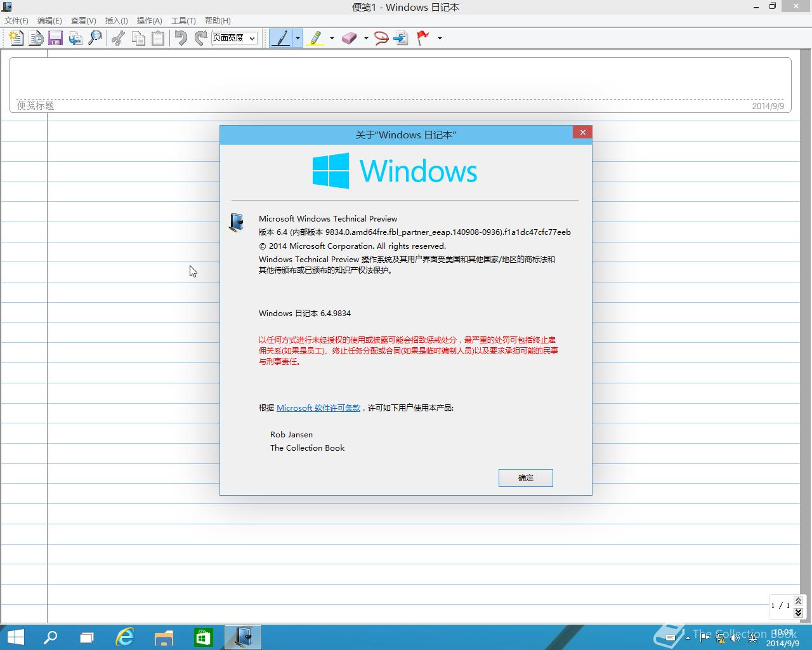
Task: Open the 编辑(E) menu
Action: click(x=49, y=21)
